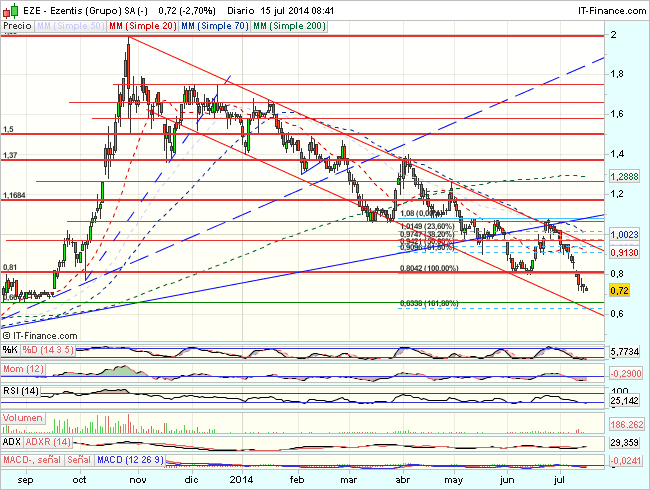Image resolution: width=650 pixels, height=490 pixels.
Task: Open the Mom (12) momentum indicator label
Action: click(23, 370)
